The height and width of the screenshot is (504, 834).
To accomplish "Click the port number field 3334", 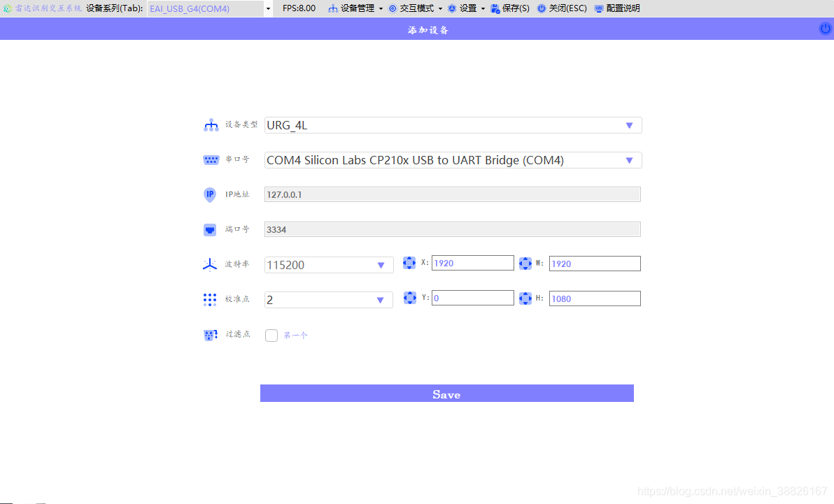I will (x=453, y=230).
